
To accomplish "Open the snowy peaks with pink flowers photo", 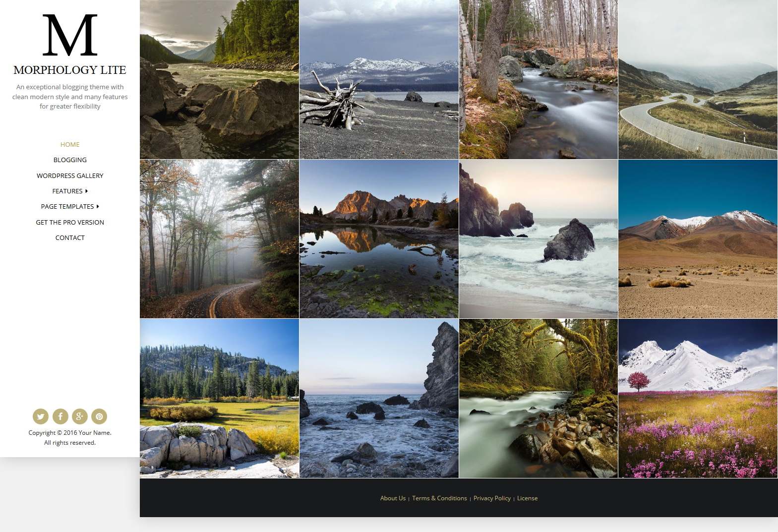I will coord(698,398).
